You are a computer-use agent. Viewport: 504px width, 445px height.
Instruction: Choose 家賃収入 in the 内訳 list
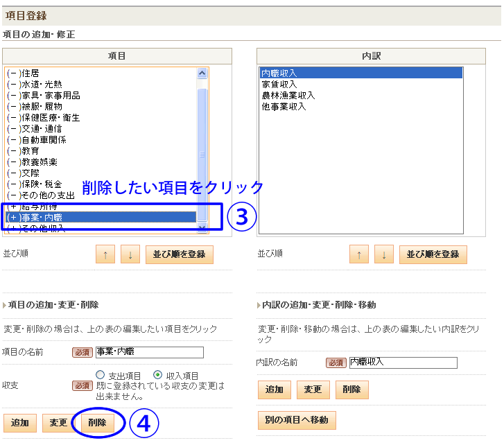pyautogui.click(x=279, y=84)
